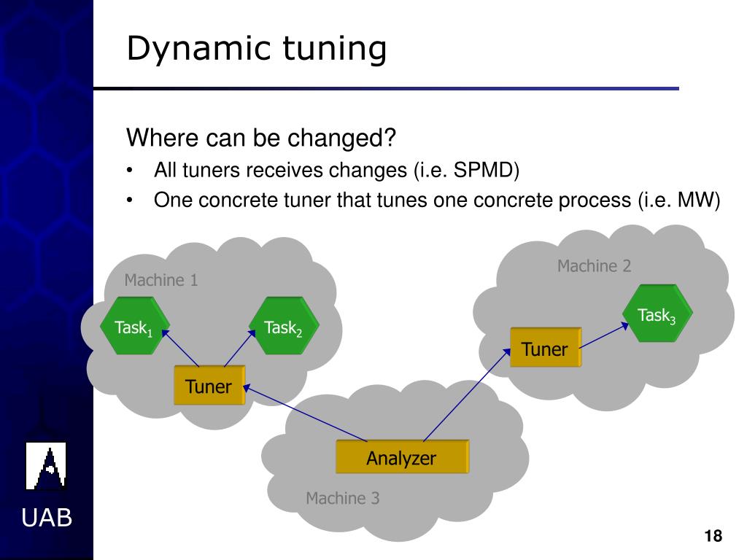Click the Task2 green hexagon
This screenshot has width=747, height=560.
(284, 326)
